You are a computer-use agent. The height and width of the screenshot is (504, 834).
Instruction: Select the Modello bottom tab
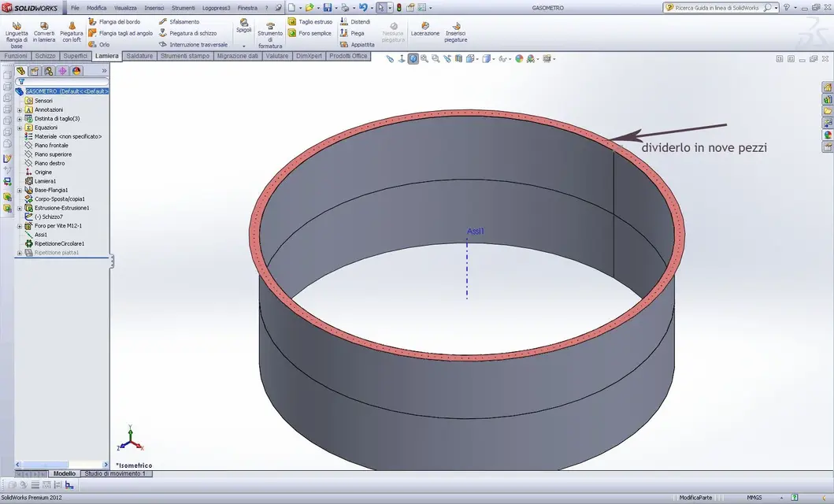(x=65, y=473)
